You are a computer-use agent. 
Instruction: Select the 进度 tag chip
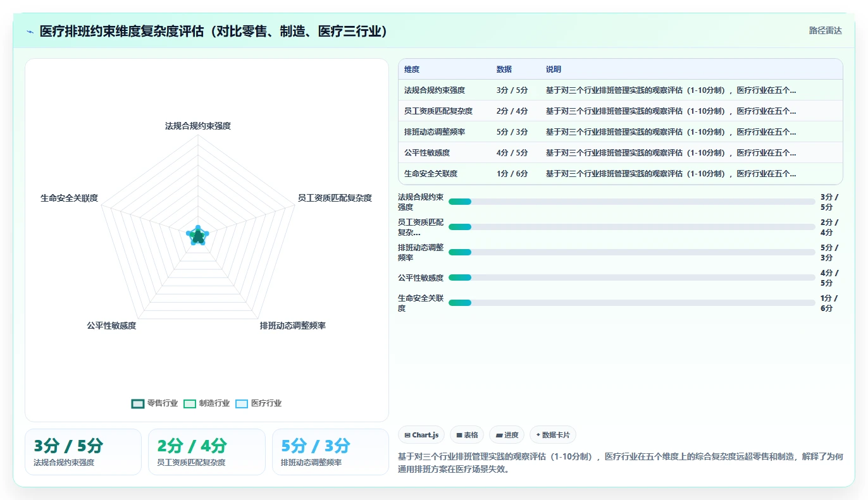tap(507, 435)
